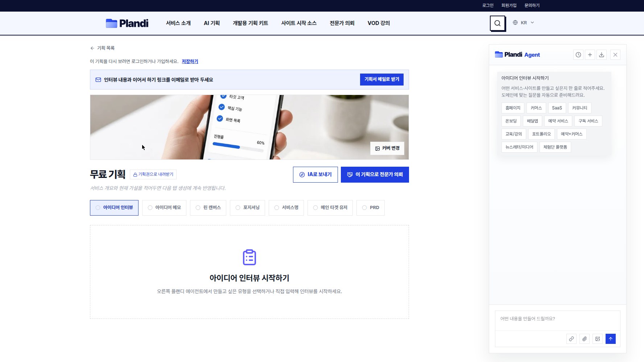Choose the 뉴스레터/미디어 chip
This screenshot has width=644, height=362.
click(519, 147)
